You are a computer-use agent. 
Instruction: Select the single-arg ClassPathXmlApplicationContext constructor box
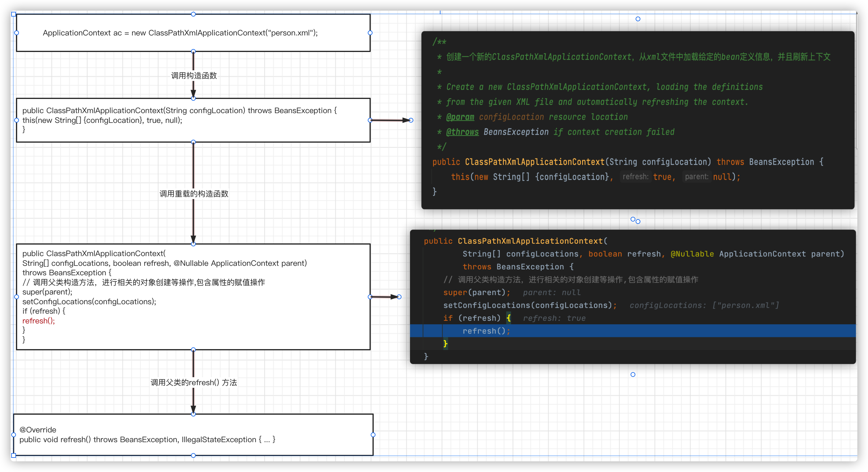[x=193, y=120]
